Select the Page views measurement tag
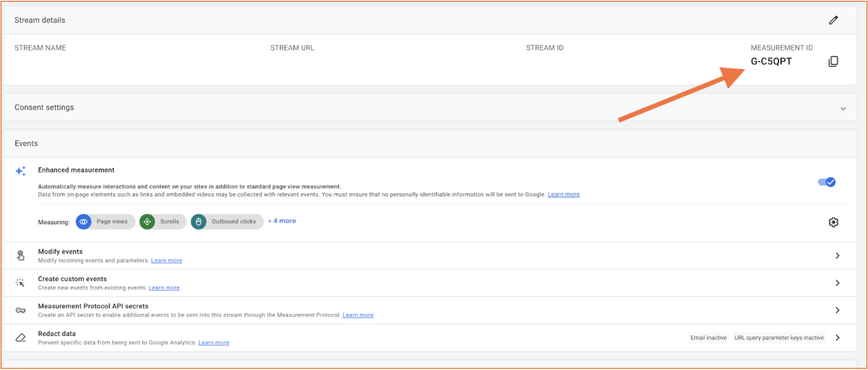 (x=105, y=221)
